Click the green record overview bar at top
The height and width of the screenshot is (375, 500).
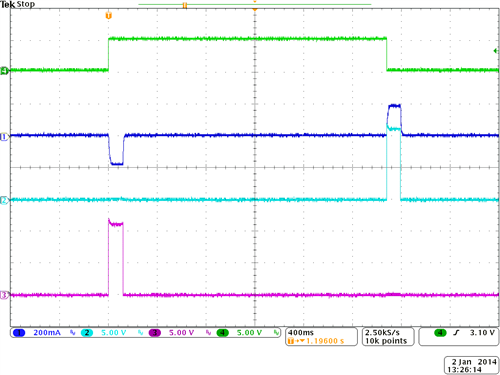[x=255, y=4]
